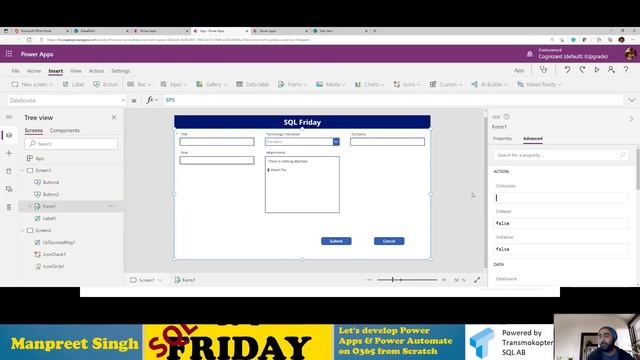Zoom in using the plus icon
Screen dimensions: 640x360
[x=444, y=280]
